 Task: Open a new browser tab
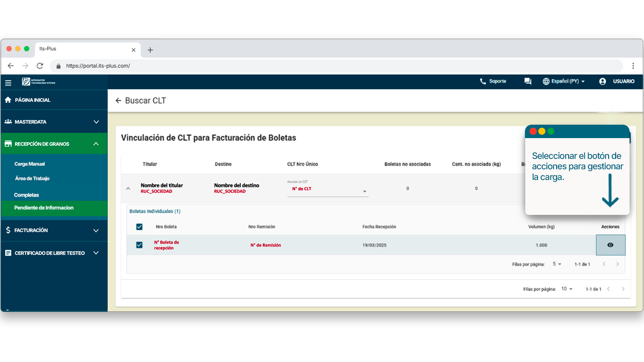(x=150, y=50)
